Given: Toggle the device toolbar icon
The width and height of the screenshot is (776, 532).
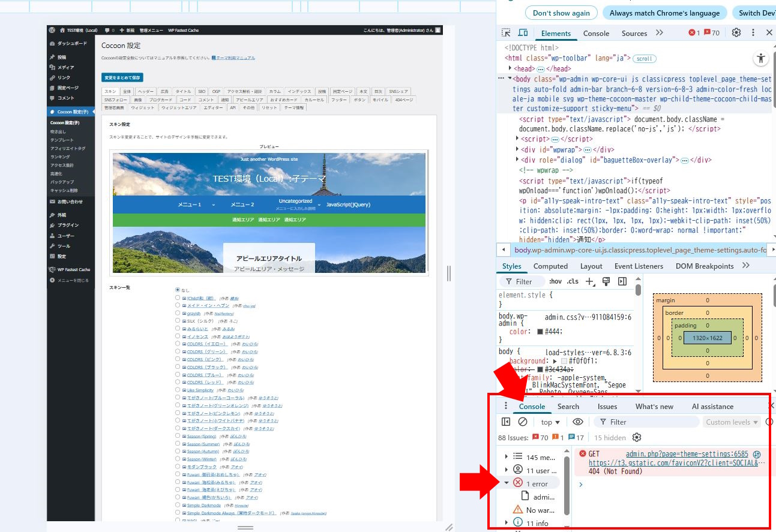Looking at the screenshot, I should click(523, 33).
